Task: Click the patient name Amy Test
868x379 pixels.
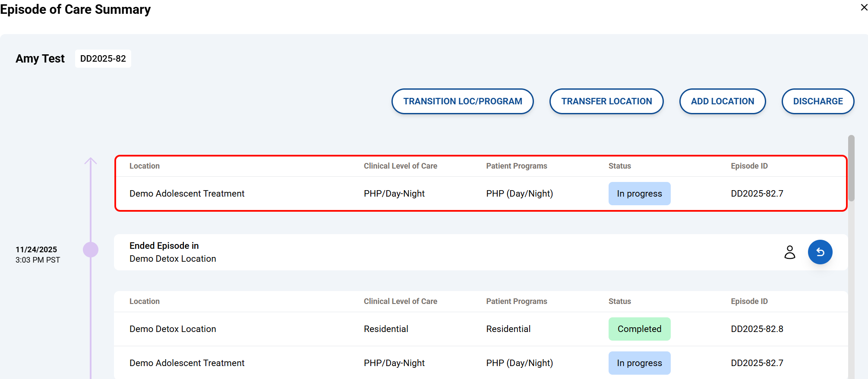Action: (x=40, y=59)
